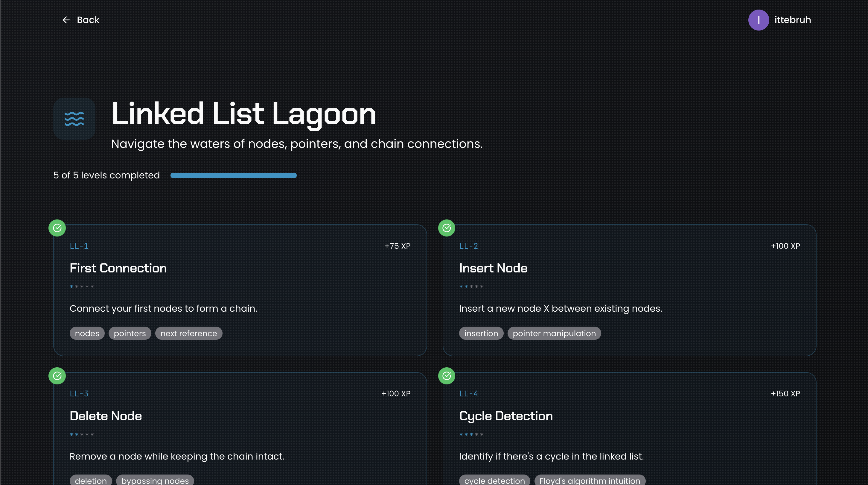Click the 'Floyd's algorithm intuition' tag
The height and width of the screenshot is (485, 868).
pos(590,481)
